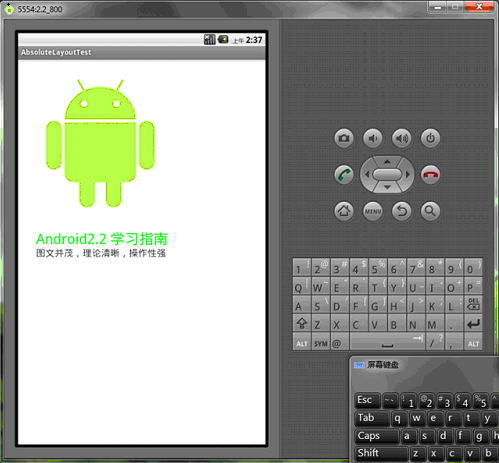Click the space bar on emulator keyboard
This screenshot has height=463, width=499.
(387, 342)
